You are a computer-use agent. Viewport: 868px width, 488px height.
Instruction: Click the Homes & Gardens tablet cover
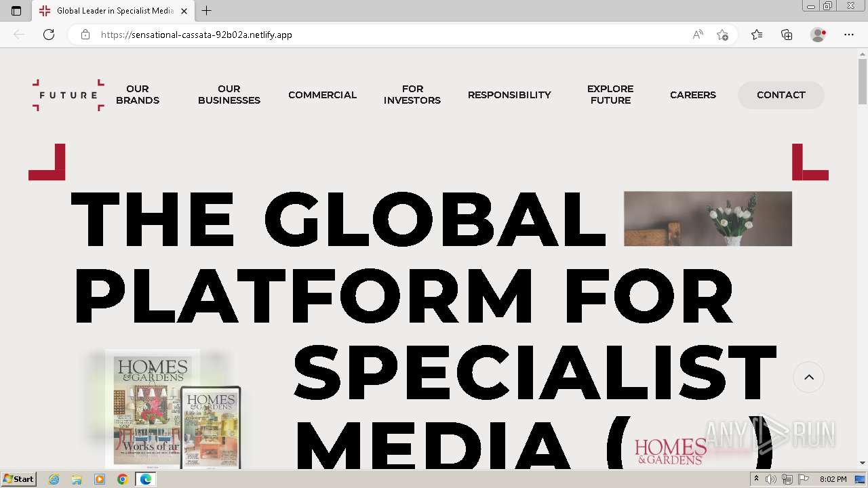[x=210, y=428]
